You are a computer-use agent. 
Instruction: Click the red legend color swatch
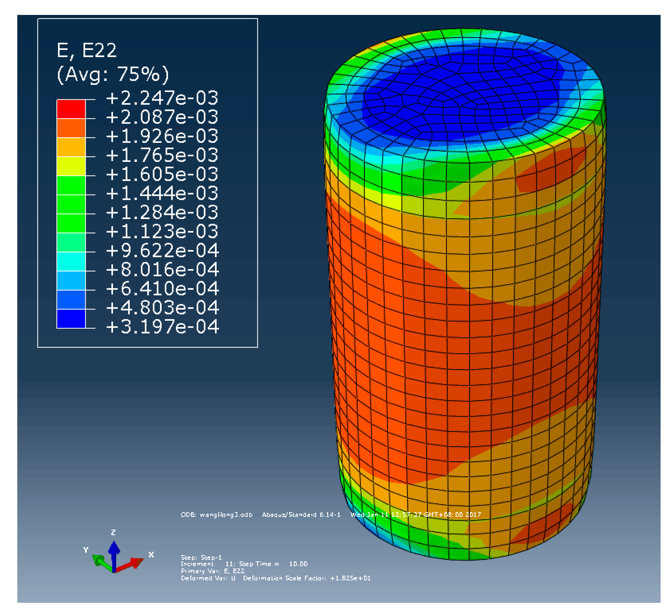(71, 109)
